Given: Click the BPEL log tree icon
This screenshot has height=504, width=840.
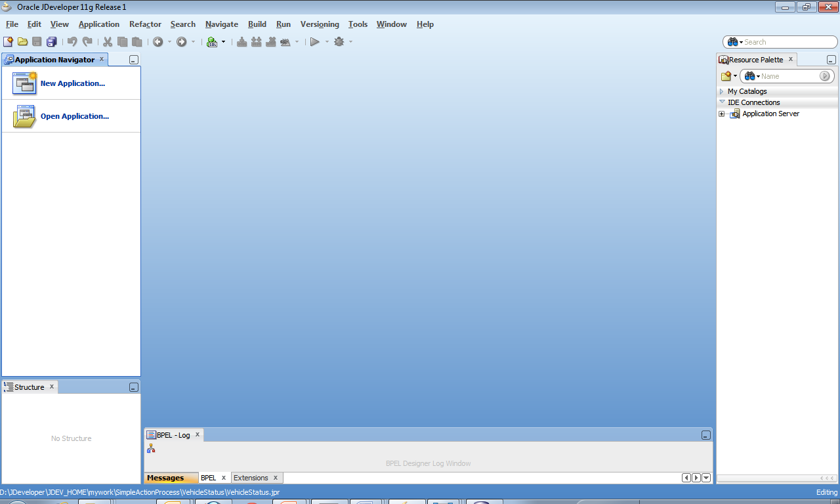Looking at the screenshot, I should [x=151, y=448].
